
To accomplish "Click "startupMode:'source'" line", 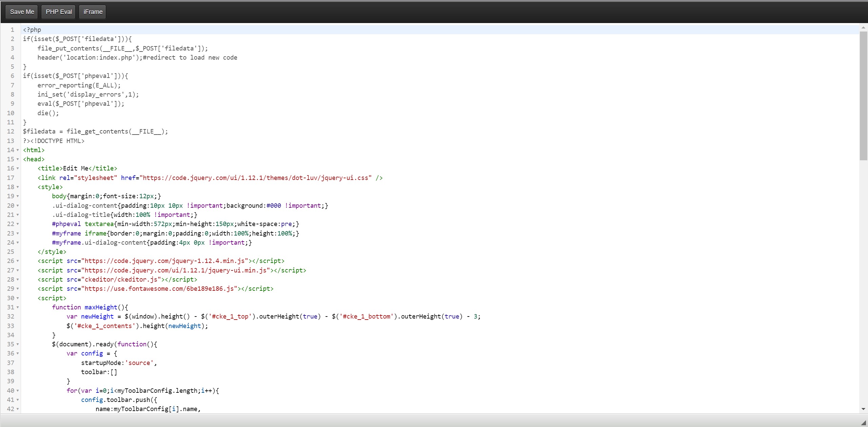I will (119, 363).
